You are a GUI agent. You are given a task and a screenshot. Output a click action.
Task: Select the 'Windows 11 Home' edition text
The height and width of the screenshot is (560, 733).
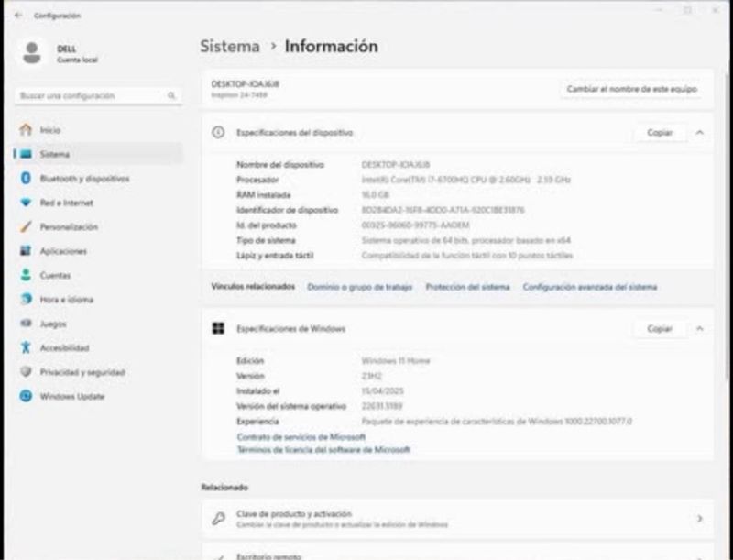click(396, 361)
